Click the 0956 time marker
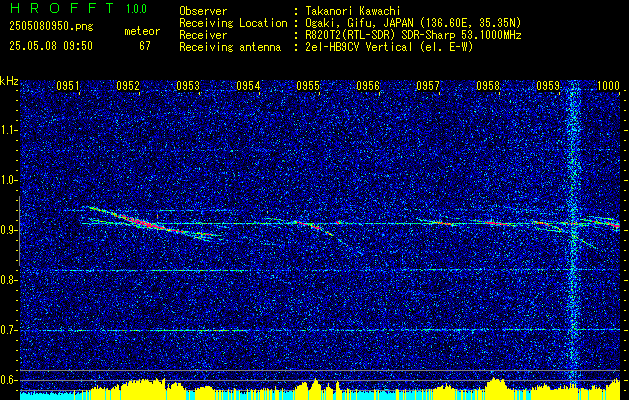Screen dimensions: 629x400 click(x=368, y=85)
